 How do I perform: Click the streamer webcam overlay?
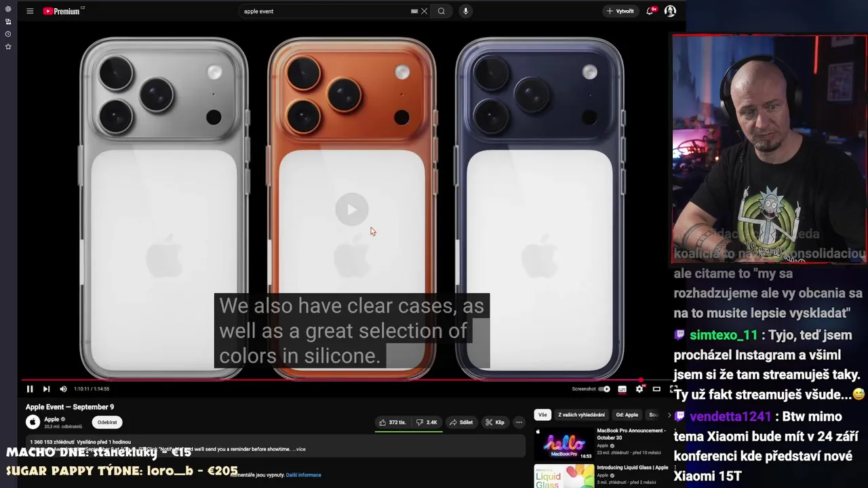point(768,149)
